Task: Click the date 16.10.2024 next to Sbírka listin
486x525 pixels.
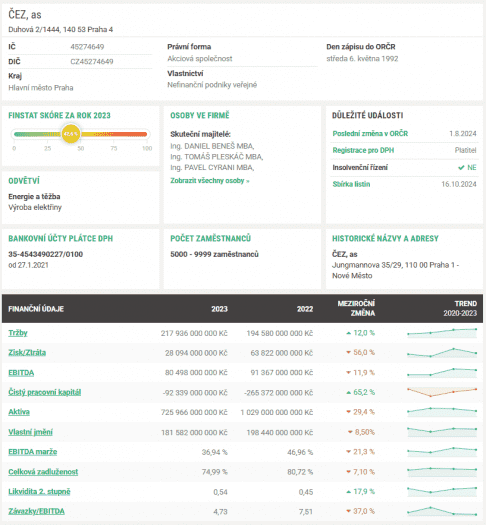Action: pyautogui.click(x=459, y=184)
